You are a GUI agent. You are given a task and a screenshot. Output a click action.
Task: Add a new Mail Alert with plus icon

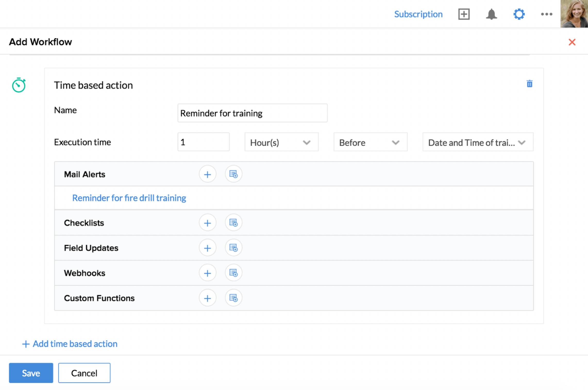point(207,174)
